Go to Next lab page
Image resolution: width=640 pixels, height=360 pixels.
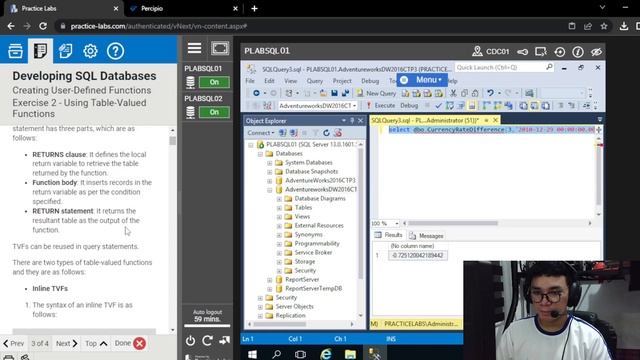pos(67,344)
